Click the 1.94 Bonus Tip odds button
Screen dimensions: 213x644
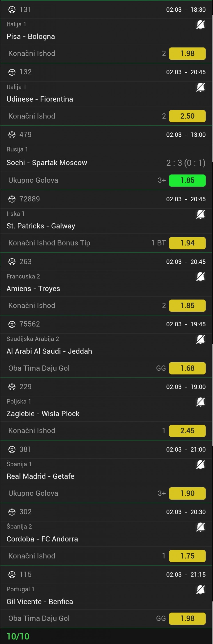(x=187, y=243)
